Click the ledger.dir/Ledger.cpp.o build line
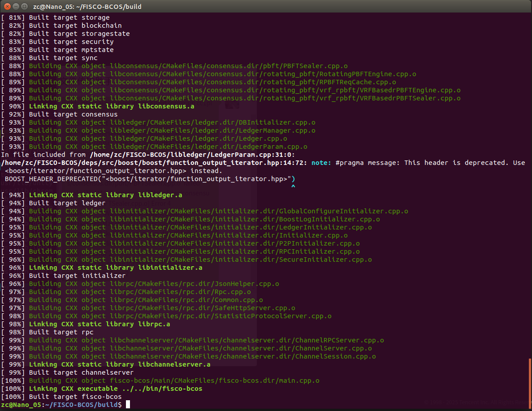The width and height of the screenshot is (532, 411). [144, 139]
